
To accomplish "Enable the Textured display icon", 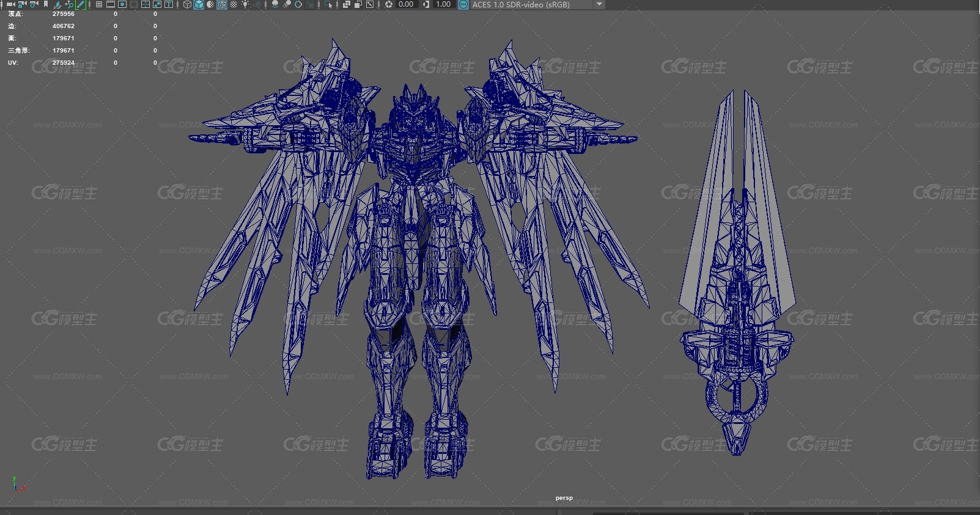I will point(234,4).
